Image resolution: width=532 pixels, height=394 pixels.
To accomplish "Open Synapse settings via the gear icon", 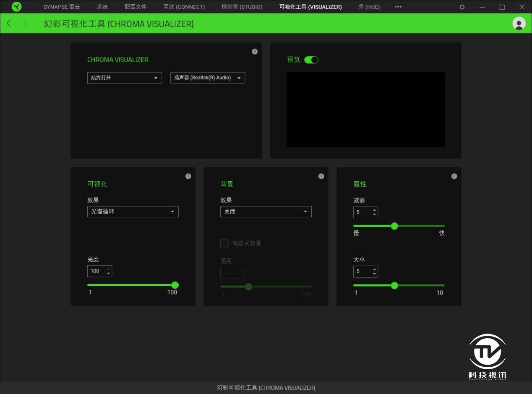I will coord(462,7).
